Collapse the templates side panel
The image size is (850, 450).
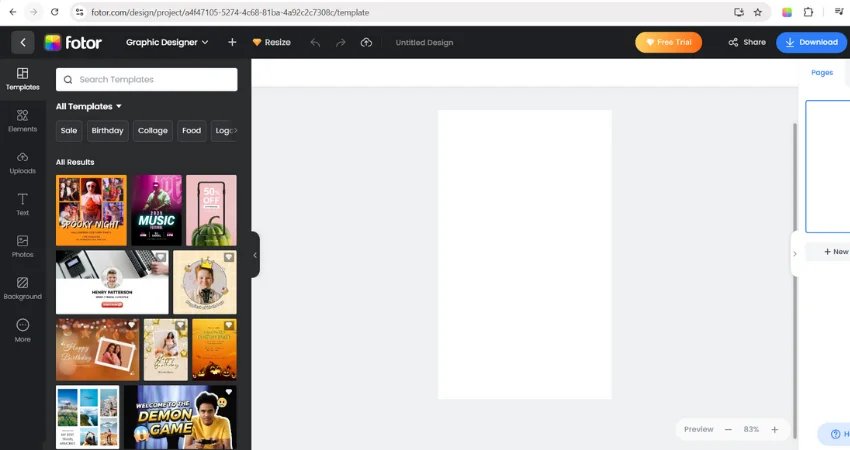[255, 255]
